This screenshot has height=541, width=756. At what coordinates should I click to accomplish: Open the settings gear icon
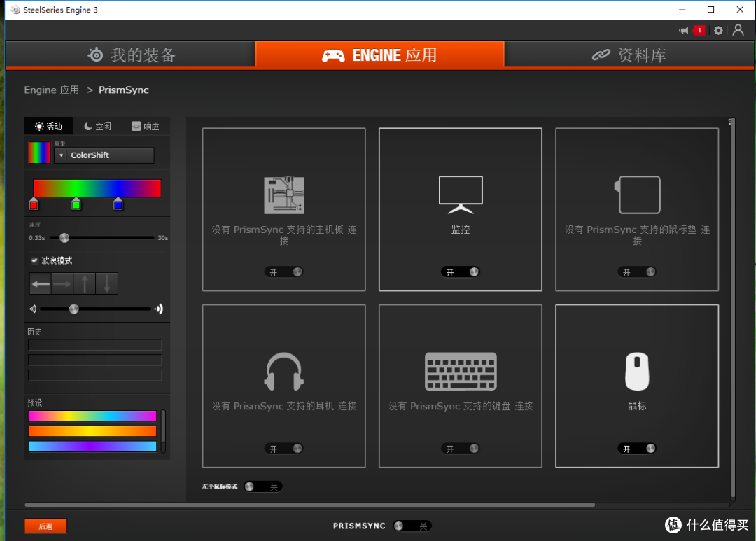718,30
